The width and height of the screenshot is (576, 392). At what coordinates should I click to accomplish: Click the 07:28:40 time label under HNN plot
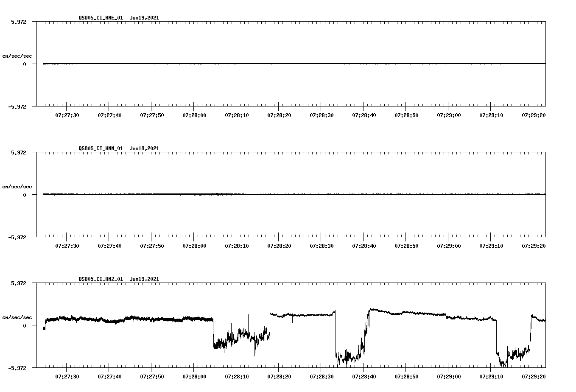(364, 246)
